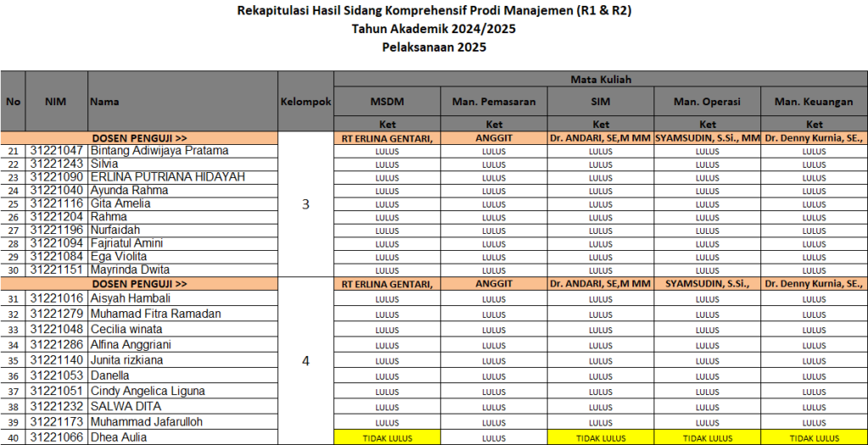The width and height of the screenshot is (868, 445).
Task: Select the 'SIM' course header
Action: click(601, 102)
